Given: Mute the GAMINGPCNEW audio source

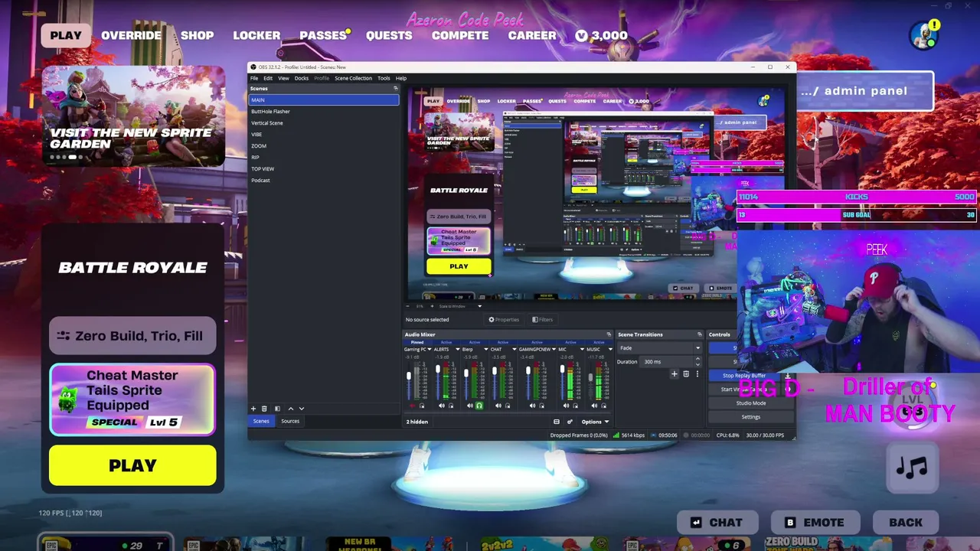Looking at the screenshot, I should (x=532, y=406).
